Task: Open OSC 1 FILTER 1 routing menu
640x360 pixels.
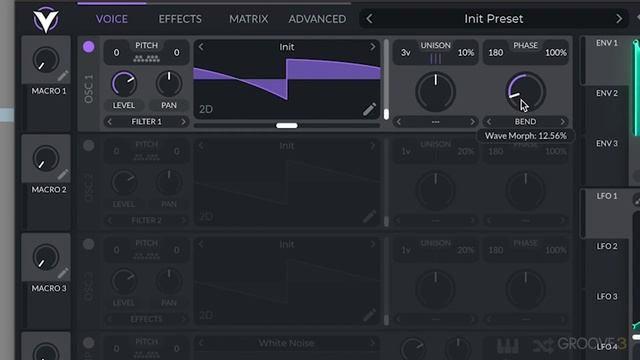Action: [x=146, y=122]
